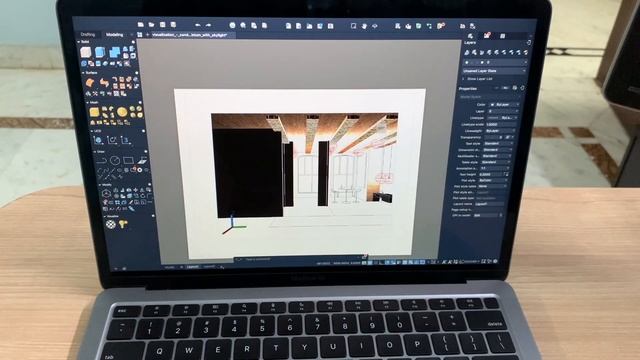640x360 pixels.
Task: Select the large circular tool in Modify section
Action: click(106, 193)
